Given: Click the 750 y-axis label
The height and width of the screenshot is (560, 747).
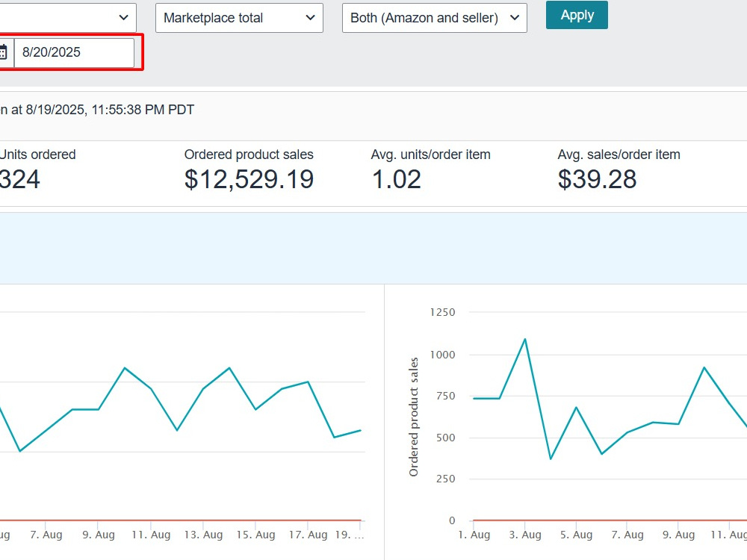Looking at the screenshot, I should point(445,396).
